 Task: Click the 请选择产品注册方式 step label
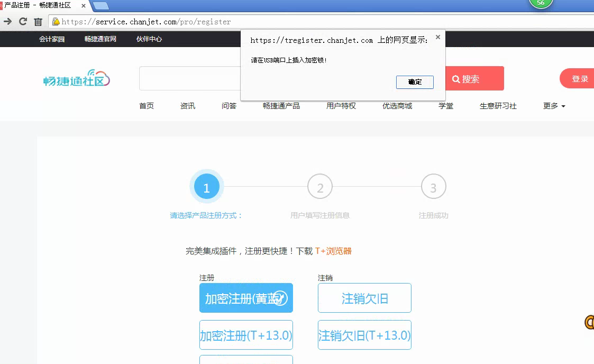[x=206, y=215]
